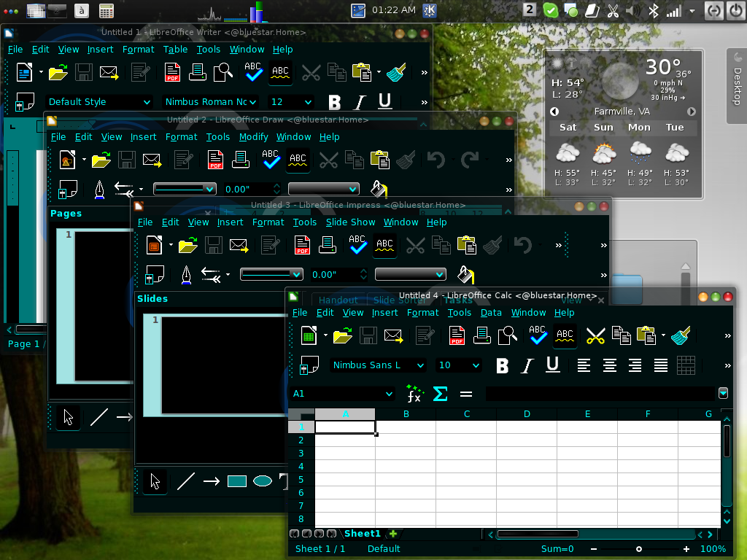Click Align Right in Calc formatting toolbar
This screenshot has width=747, height=560.
pos(635,365)
